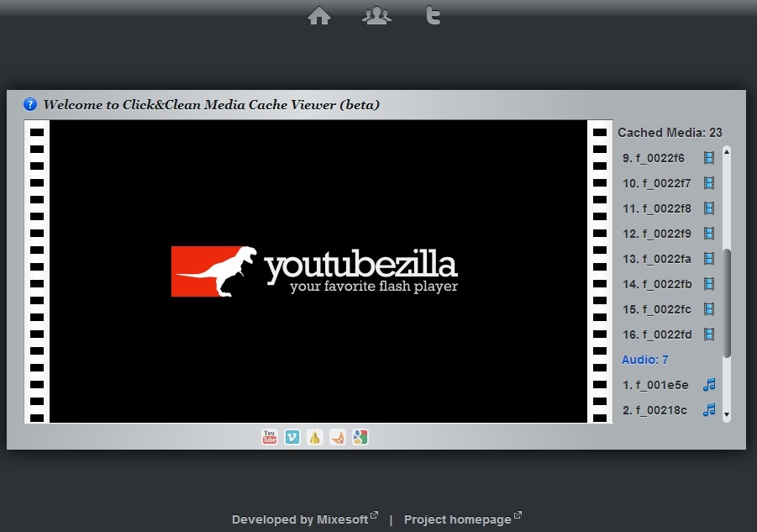
Task: Select cached video 14. f_0022fb
Action: [x=657, y=284]
